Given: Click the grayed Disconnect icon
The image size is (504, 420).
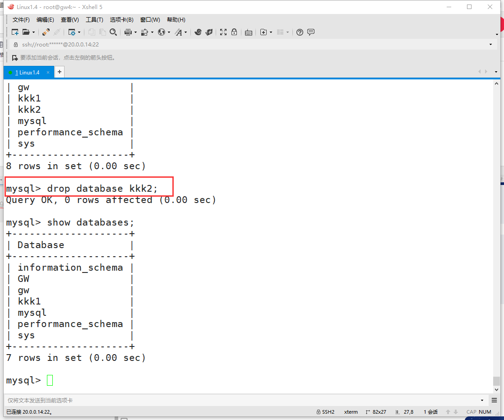Looking at the screenshot, I should 57,32.
